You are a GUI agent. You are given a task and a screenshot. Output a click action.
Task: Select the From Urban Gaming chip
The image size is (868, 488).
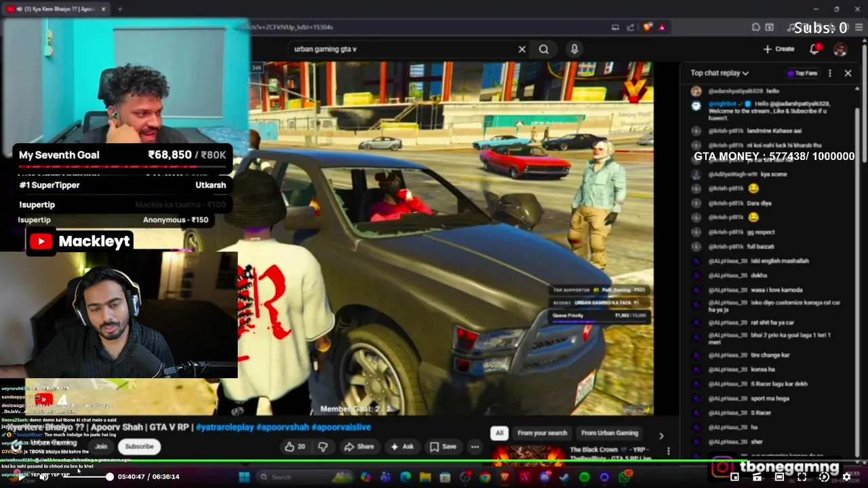tap(610, 433)
